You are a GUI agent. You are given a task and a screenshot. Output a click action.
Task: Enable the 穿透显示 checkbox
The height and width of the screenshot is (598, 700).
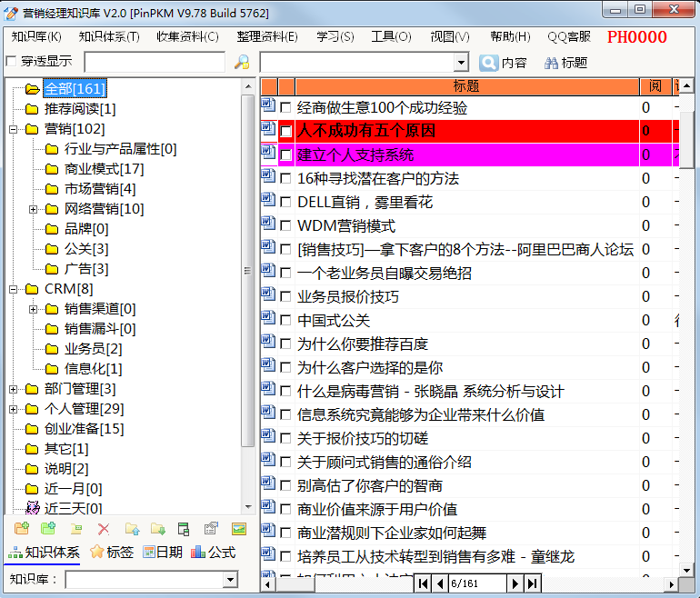tap(12, 62)
